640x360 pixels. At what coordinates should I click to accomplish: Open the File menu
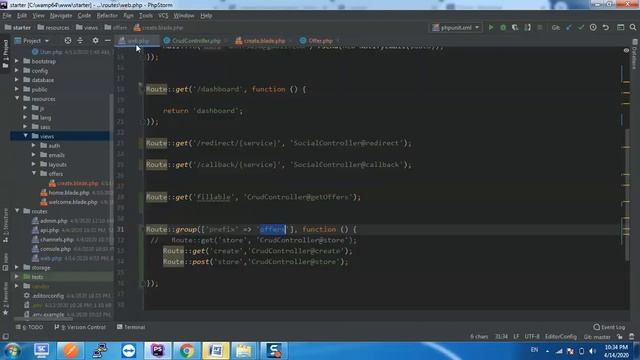point(7,16)
